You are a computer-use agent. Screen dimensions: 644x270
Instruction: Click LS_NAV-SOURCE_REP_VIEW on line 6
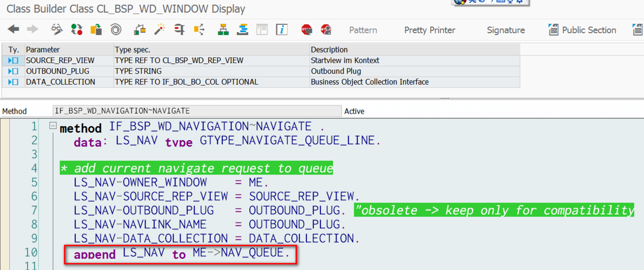click(151, 197)
